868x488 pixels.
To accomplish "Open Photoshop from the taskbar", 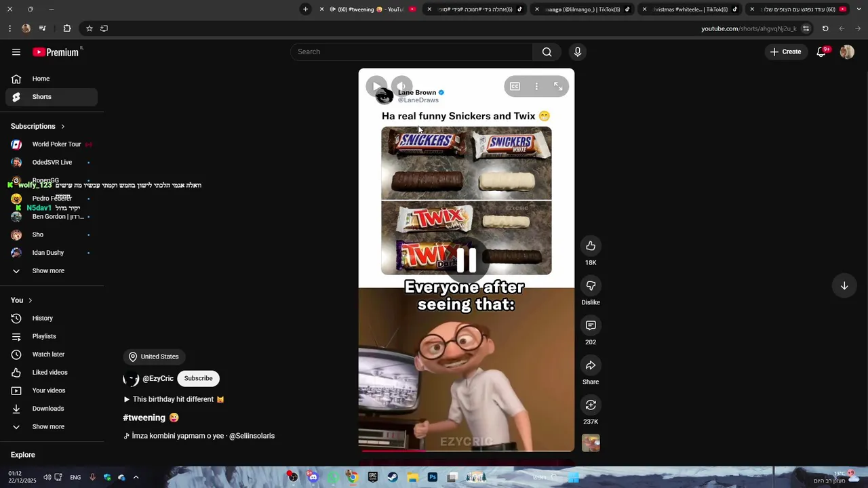I will pyautogui.click(x=433, y=477).
